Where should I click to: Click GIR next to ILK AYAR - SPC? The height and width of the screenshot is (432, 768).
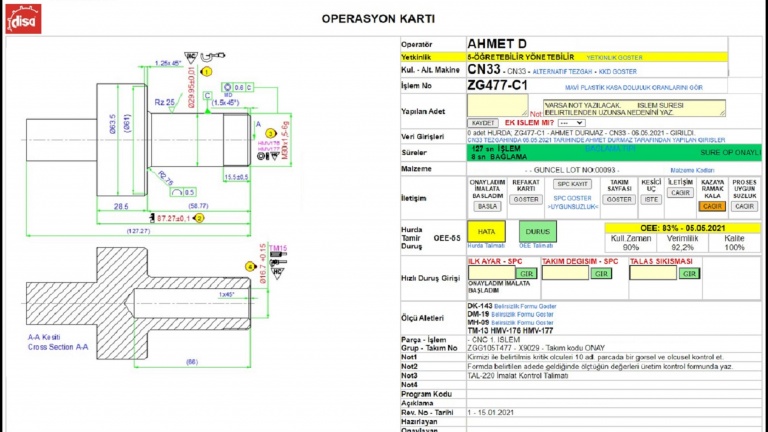click(x=527, y=273)
